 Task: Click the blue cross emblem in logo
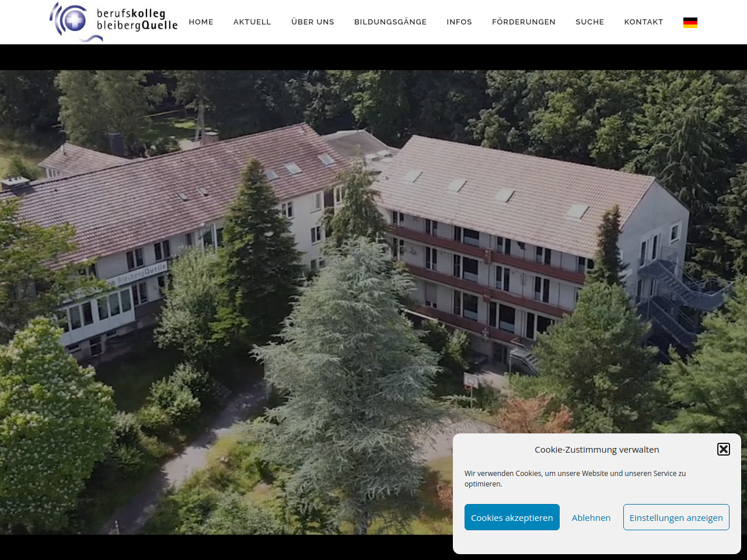click(x=75, y=21)
